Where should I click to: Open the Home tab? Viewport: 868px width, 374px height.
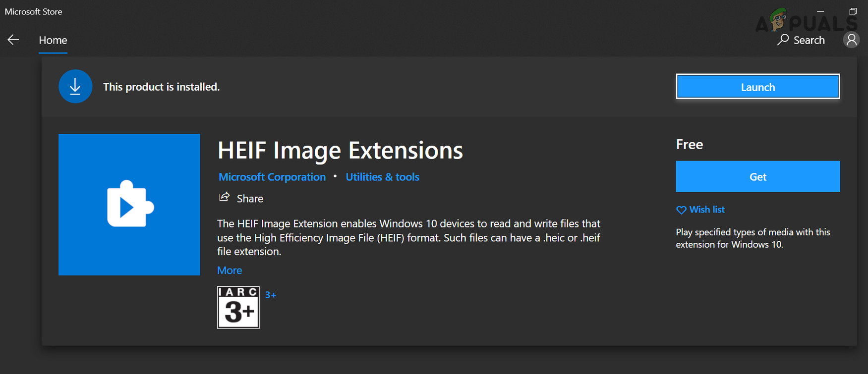(53, 40)
